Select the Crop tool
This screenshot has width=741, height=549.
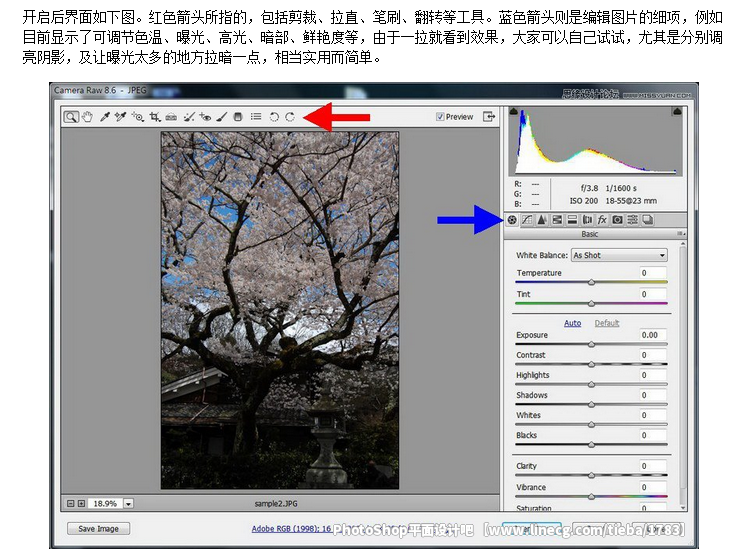pyautogui.click(x=155, y=117)
